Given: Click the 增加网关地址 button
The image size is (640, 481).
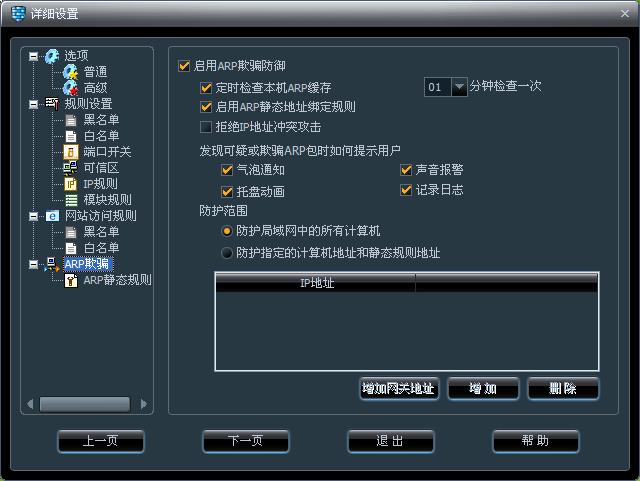Looking at the screenshot, I should tap(399, 388).
